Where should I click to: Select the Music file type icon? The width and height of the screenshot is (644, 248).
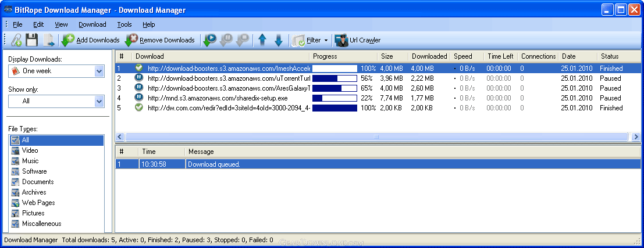[x=15, y=161]
